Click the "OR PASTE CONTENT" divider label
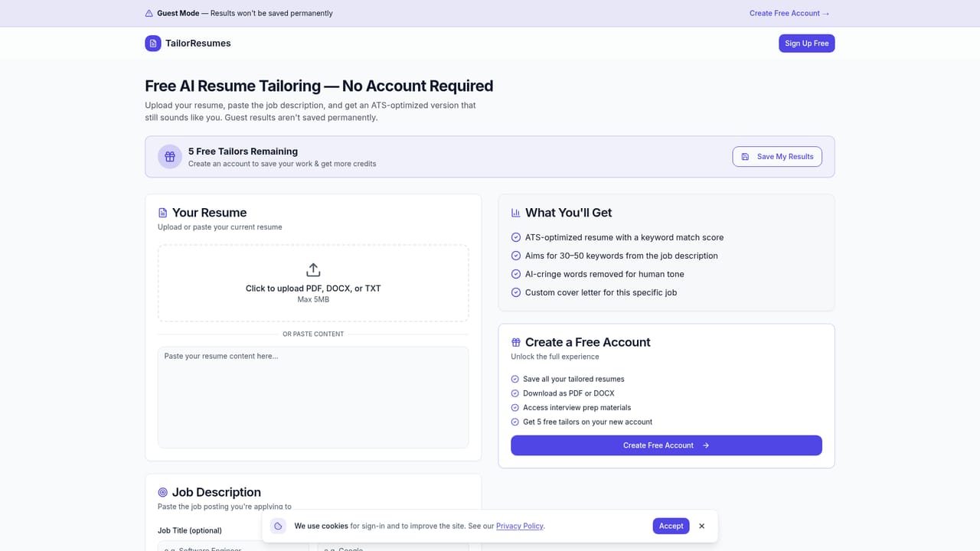The image size is (980, 551). pyautogui.click(x=313, y=334)
